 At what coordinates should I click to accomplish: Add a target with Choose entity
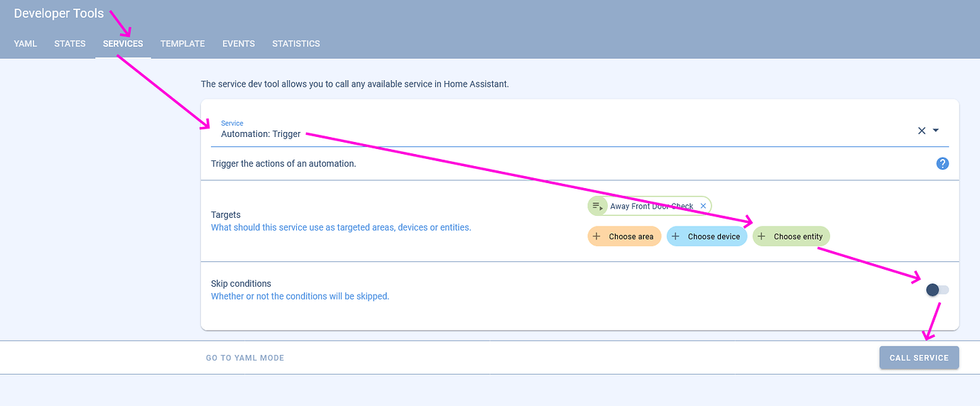[791, 236]
